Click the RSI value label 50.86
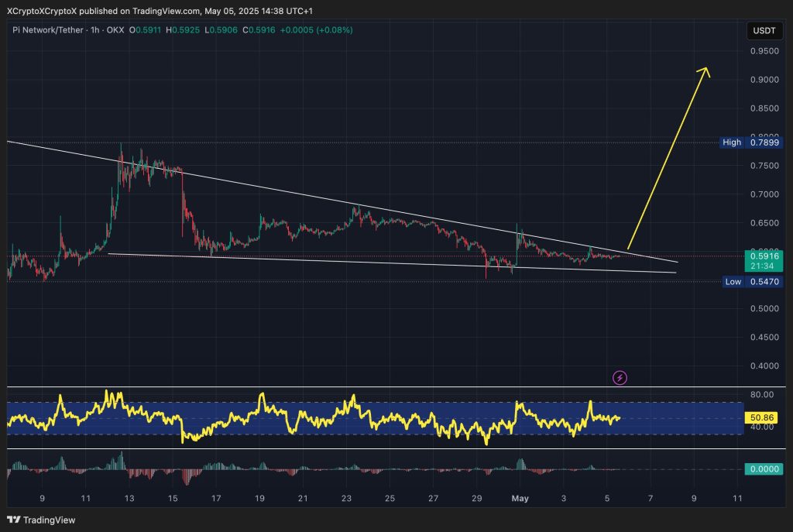This screenshot has height=532, width=793. (x=762, y=417)
